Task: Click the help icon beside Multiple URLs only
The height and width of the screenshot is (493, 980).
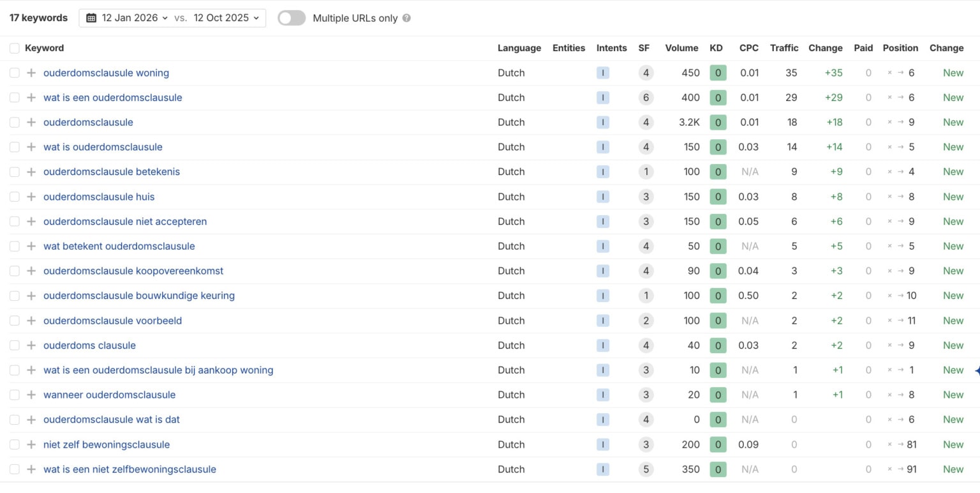Action: (x=406, y=18)
